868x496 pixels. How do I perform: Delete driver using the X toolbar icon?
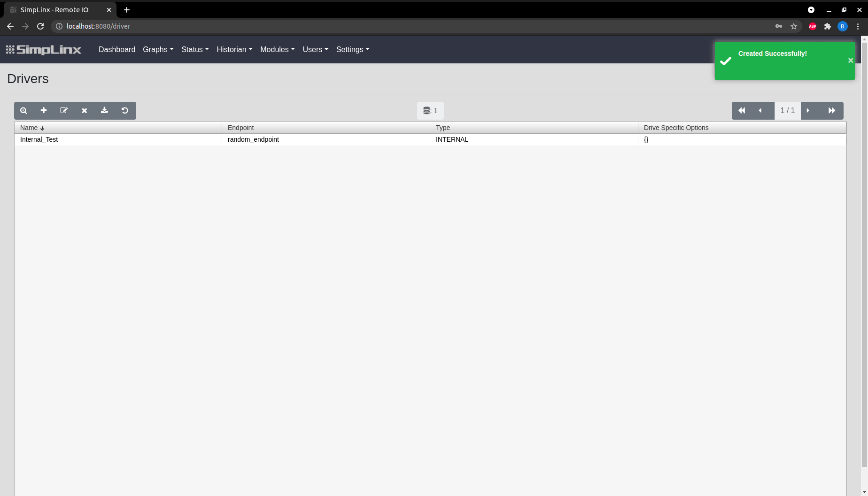coord(85,111)
